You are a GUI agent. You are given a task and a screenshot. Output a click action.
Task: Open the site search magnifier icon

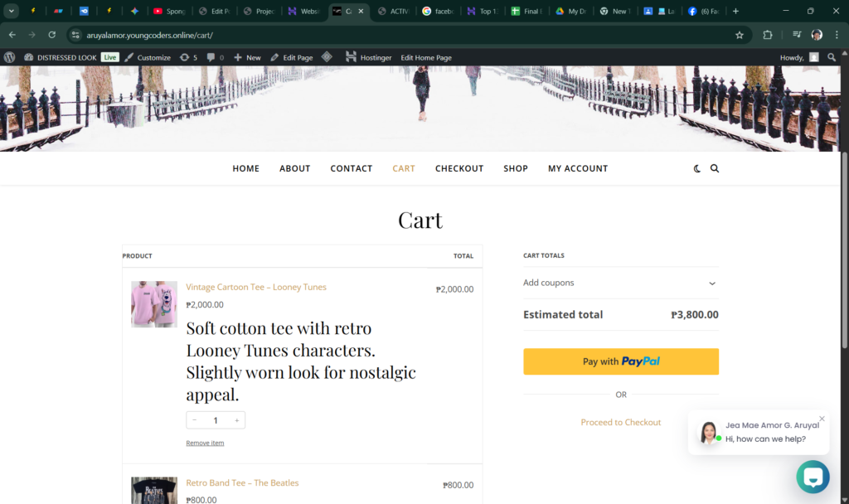pos(715,168)
